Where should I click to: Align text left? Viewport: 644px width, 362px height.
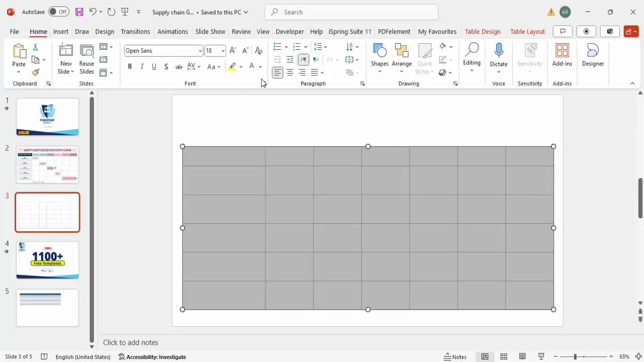point(277,72)
